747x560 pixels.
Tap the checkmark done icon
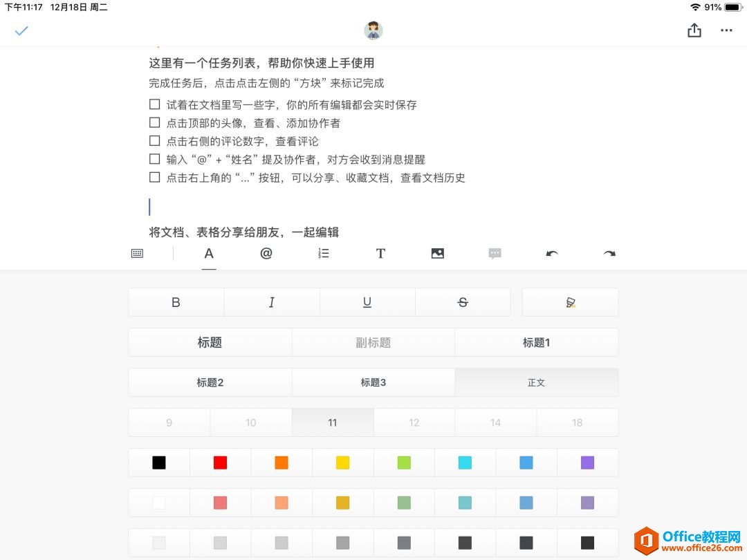(x=21, y=31)
